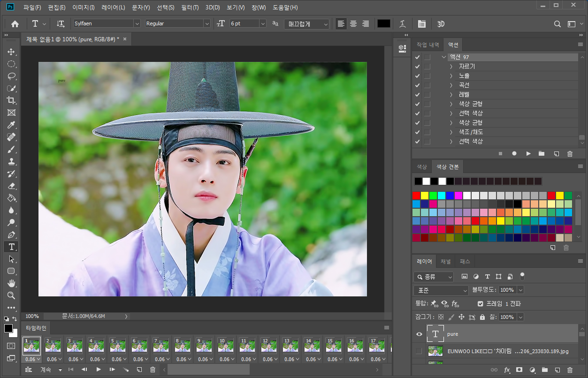Select the Hand tool
588x378 pixels.
click(x=11, y=283)
